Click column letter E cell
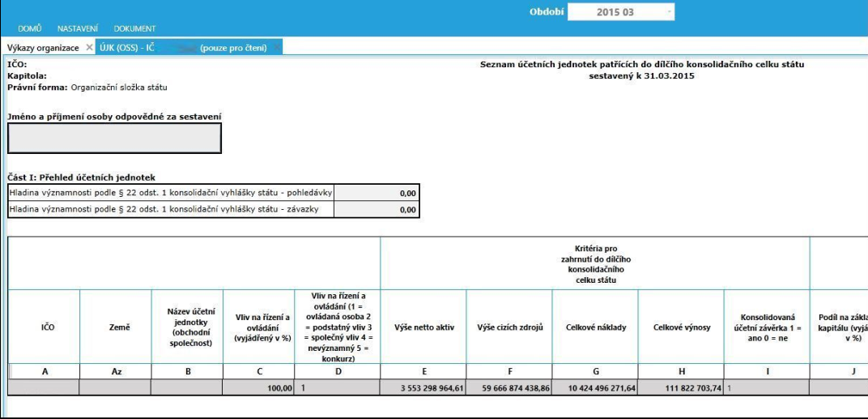The width and height of the screenshot is (868, 419). tap(423, 372)
